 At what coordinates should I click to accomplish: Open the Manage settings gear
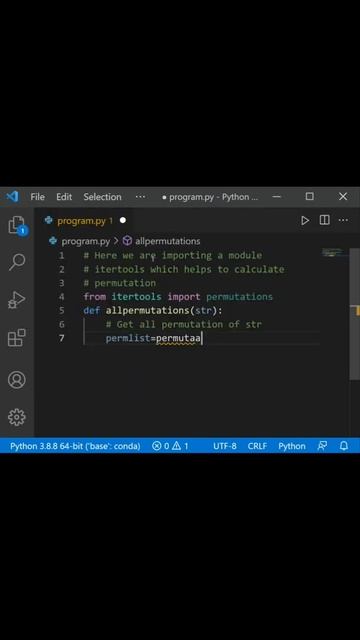(17, 417)
